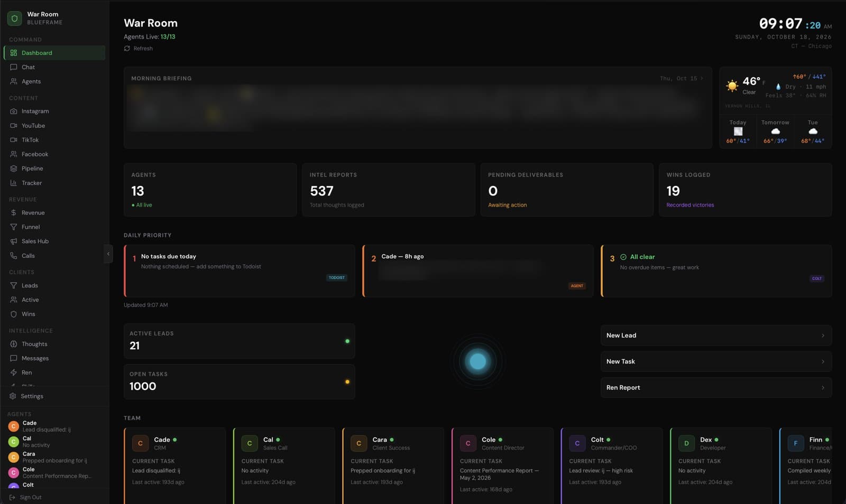Open the Instagram camera icon in sidebar
Image resolution: width=846 pixels, height=504 pixels.
(x=14, y=111)
